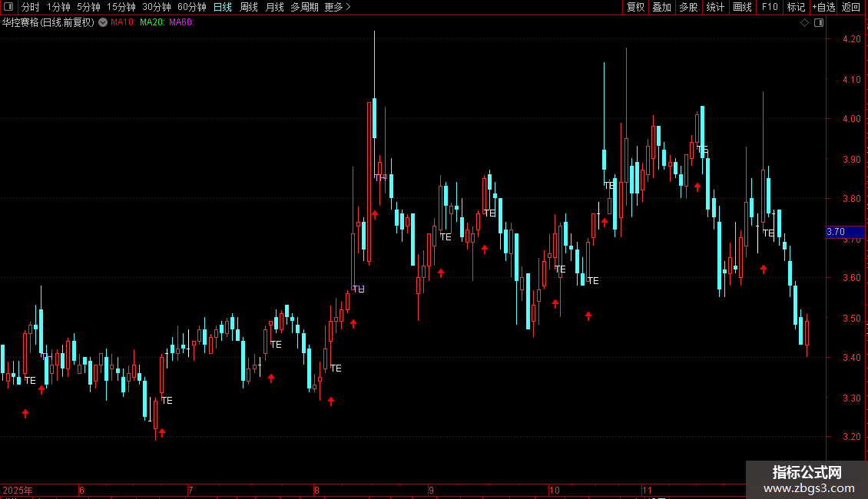Activate the 画线 drawing tools
Image resolution: width=868 pixels, height=499 pixels.
pyautogui.click(x=742, y=7)
